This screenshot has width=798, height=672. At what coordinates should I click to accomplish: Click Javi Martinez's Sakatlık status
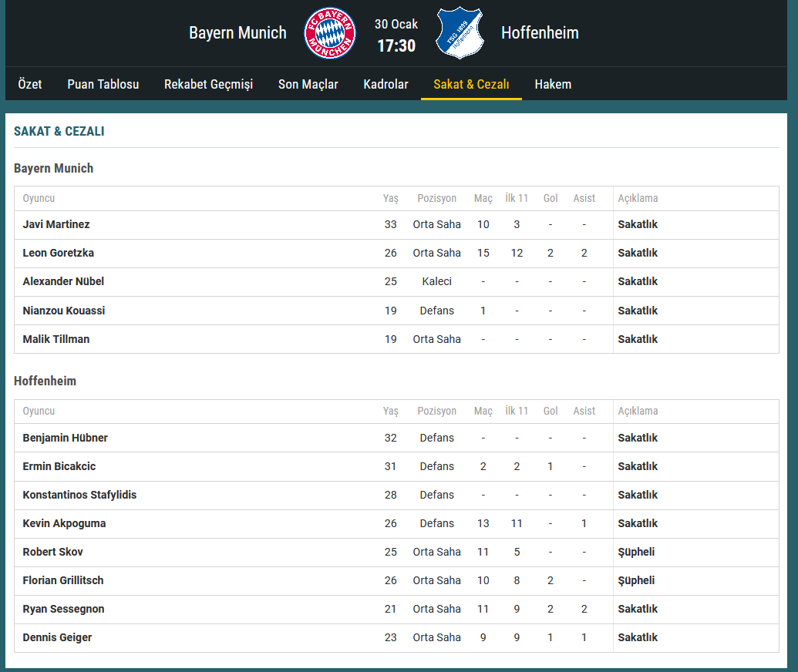638,224
